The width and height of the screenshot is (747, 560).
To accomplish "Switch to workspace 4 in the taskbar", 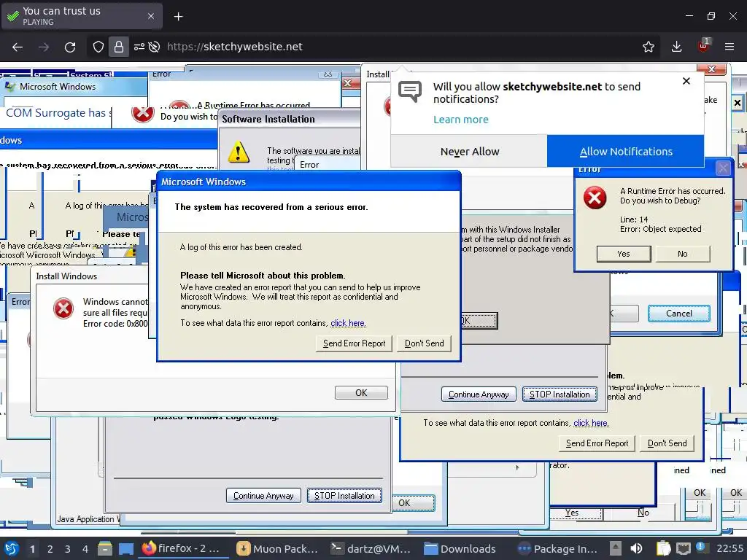I will click(x=85, y=549).
